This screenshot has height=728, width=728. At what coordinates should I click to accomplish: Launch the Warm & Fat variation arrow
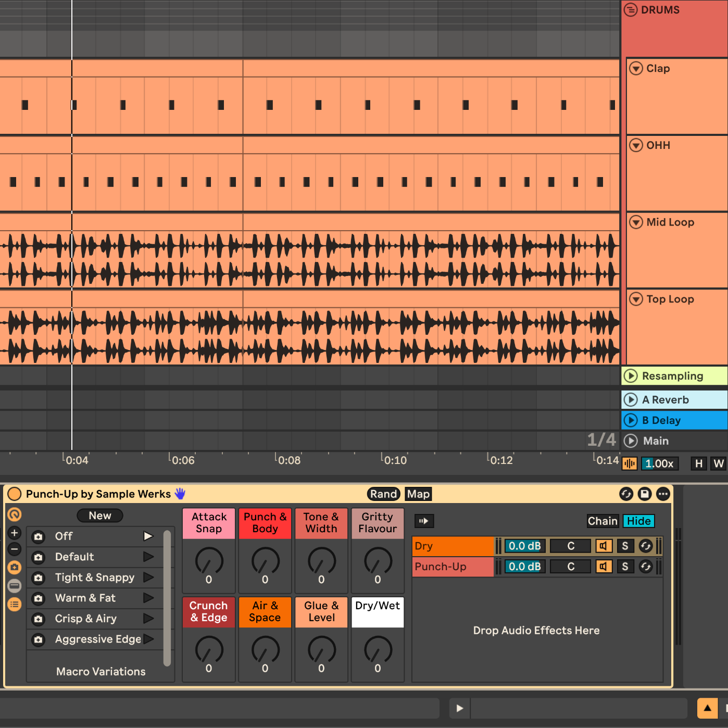click(x=148, y=598)
